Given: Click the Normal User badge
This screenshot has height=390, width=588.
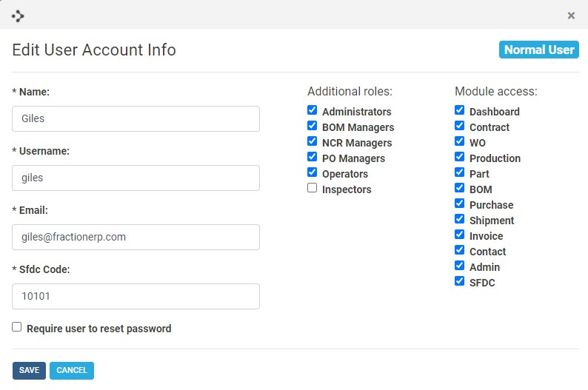Looking at the screenshot, I should click(x=538, y=50).
